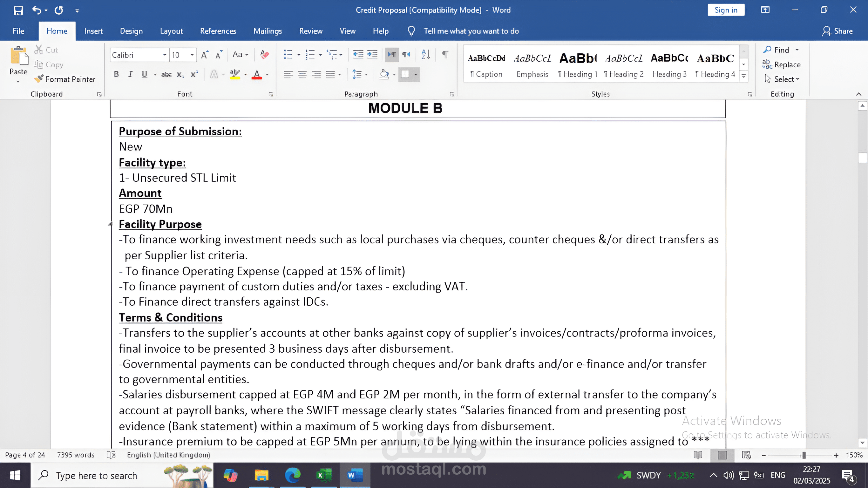The width and height of the screenshot is (868, 488).
Task: Open the Paste options dropdown arrow
Action: pyautogui.click(x=18, y=82)
